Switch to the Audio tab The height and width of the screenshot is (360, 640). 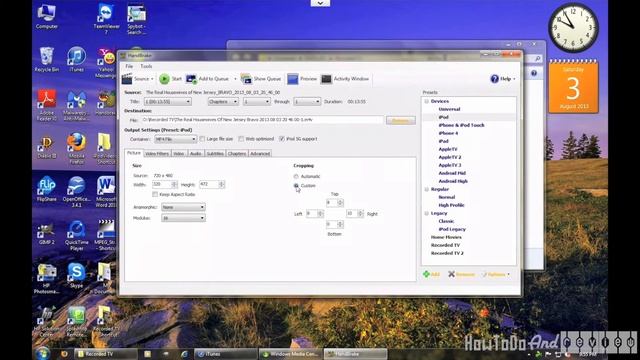click(196, 154)
